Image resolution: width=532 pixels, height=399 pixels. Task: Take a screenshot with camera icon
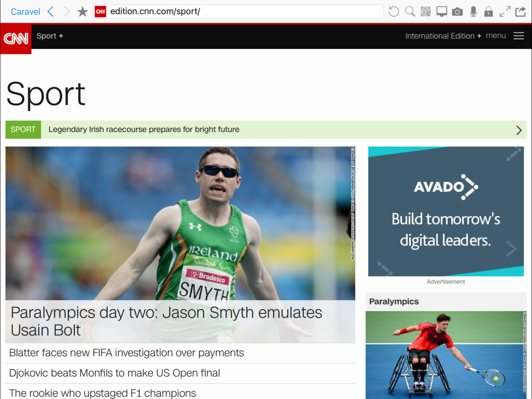(458, 12)
